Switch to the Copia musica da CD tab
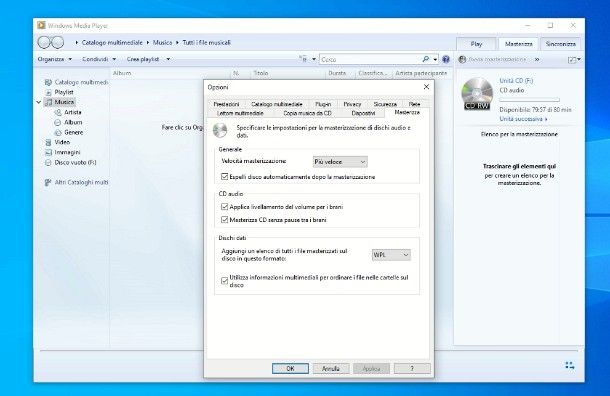This screenshot has width=610, height=396. coord(307,113)
